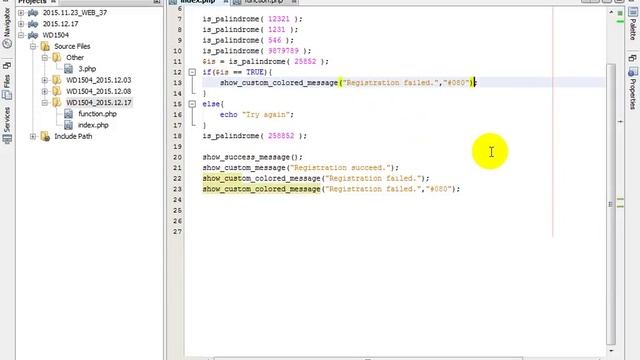Click the Include Path library icon
Viewport: 640px width, 360px height.
click(45, 136)
